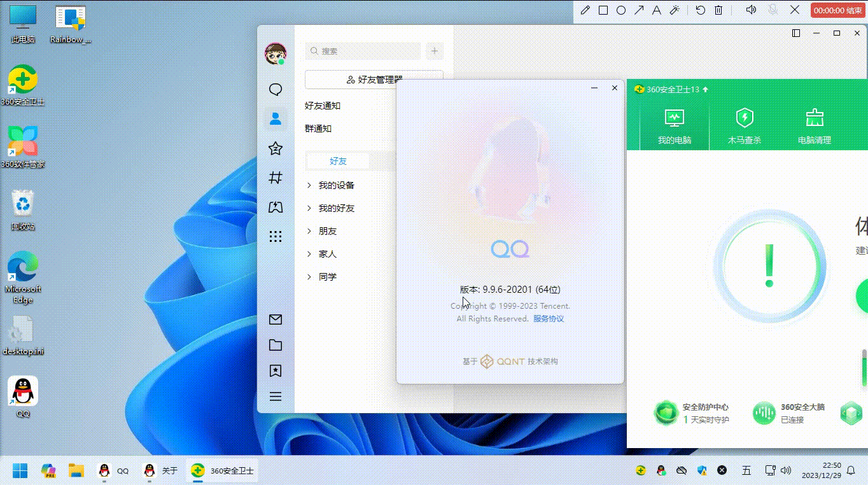The width and height of the screenshot is (868, 485).
Task: Click the red 结束 stop recording button
Action: pos(837,10)
